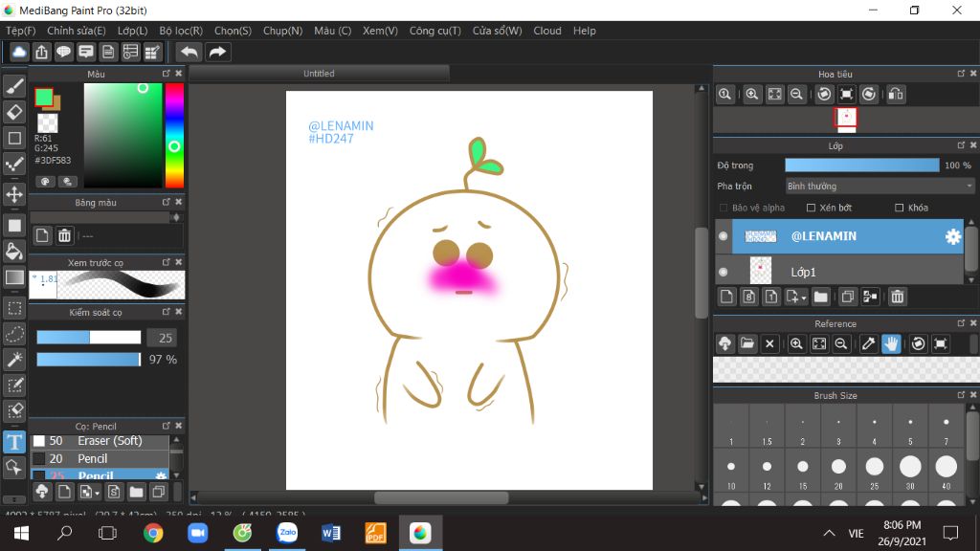The height and width of the screenshot is (551, 980).
Task: Open the Pha trộn blend mode dropdown
Action: (880, 187)
